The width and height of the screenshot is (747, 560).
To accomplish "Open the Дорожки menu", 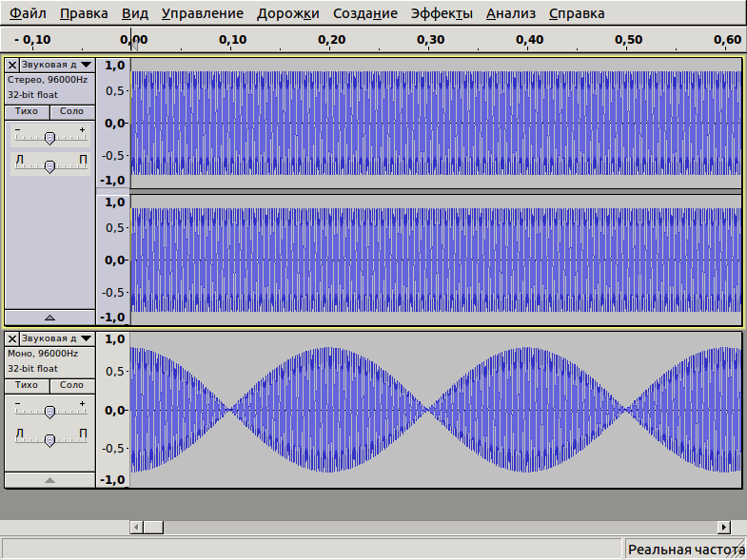I will point(287,13).
